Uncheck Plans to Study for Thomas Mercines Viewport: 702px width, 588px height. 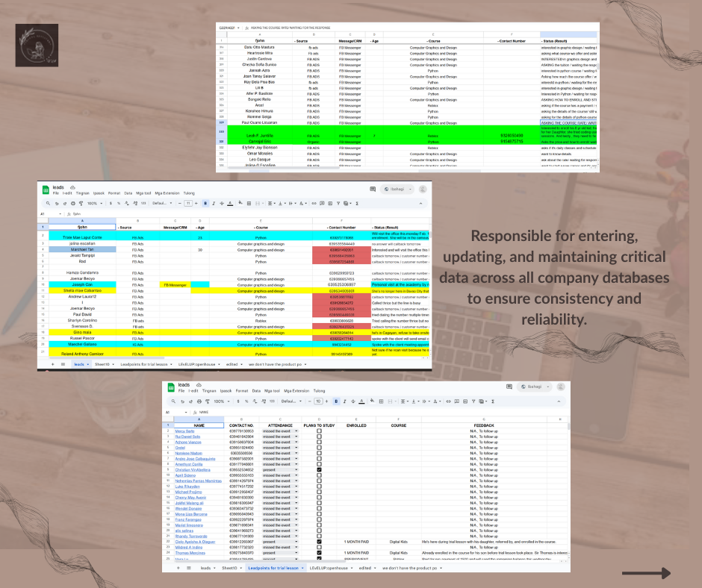pyautogui.click(x=319, y=553)
